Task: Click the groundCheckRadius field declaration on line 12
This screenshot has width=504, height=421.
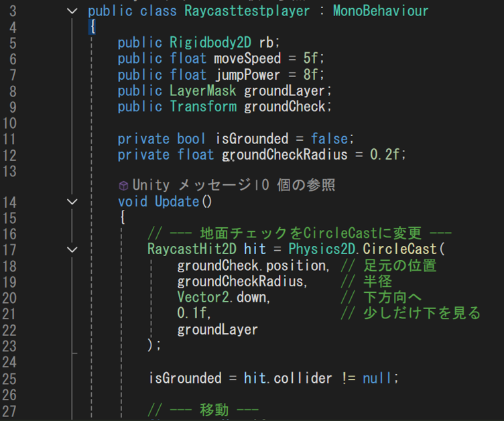Action: 284,155
